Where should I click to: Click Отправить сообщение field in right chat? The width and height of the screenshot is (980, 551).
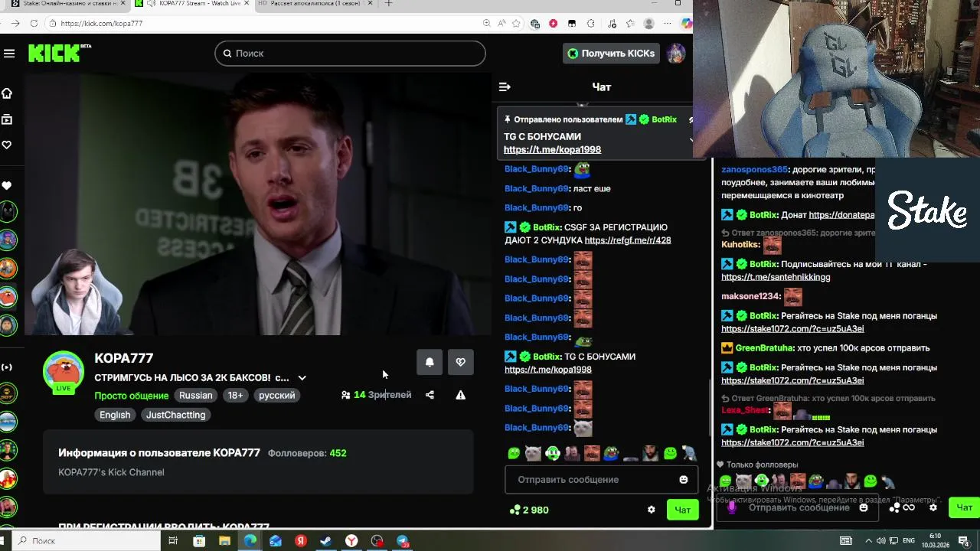799,507
